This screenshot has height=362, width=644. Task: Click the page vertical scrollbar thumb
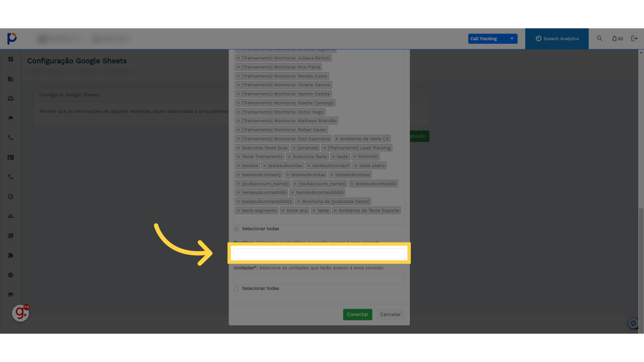pos(641,270)
